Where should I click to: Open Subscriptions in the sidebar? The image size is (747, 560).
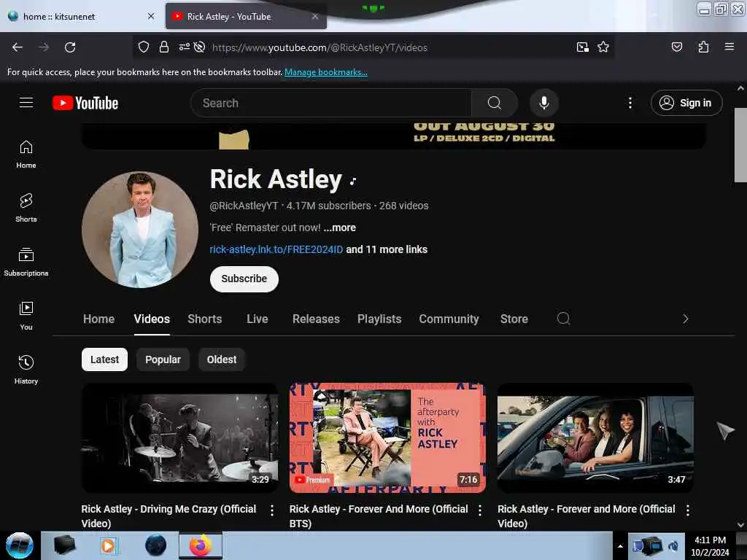26,262
